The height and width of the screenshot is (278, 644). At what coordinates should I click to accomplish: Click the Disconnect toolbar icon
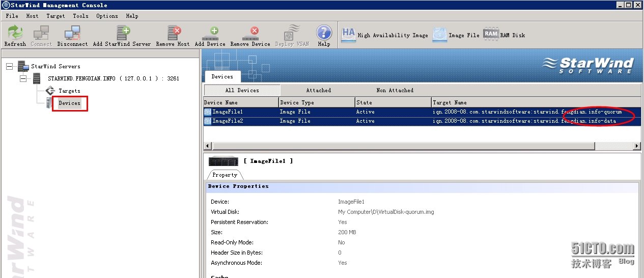coord(72,32)
